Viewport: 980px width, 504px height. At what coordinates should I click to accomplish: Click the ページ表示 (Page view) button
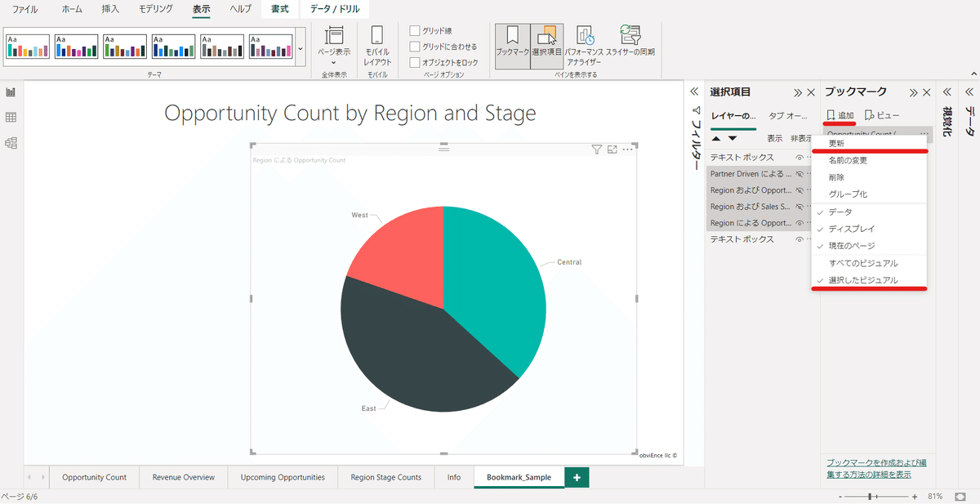pyautogui.click(x=333, y=47)
